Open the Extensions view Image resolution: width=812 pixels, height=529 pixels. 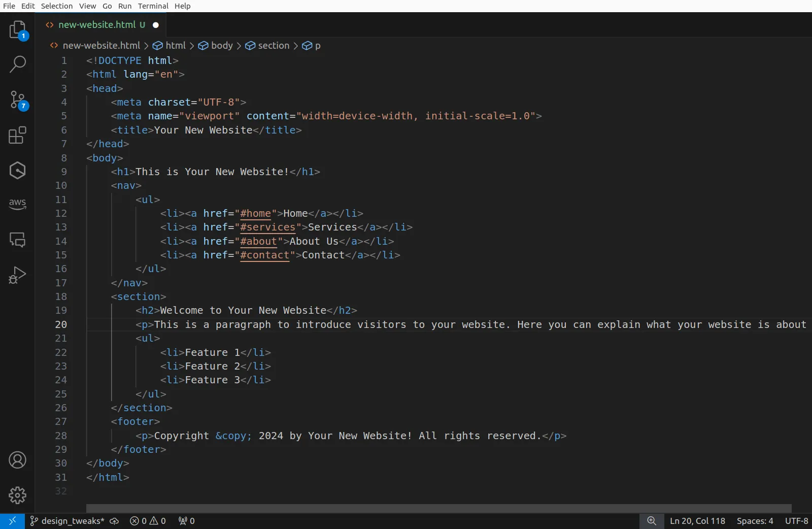18,135
